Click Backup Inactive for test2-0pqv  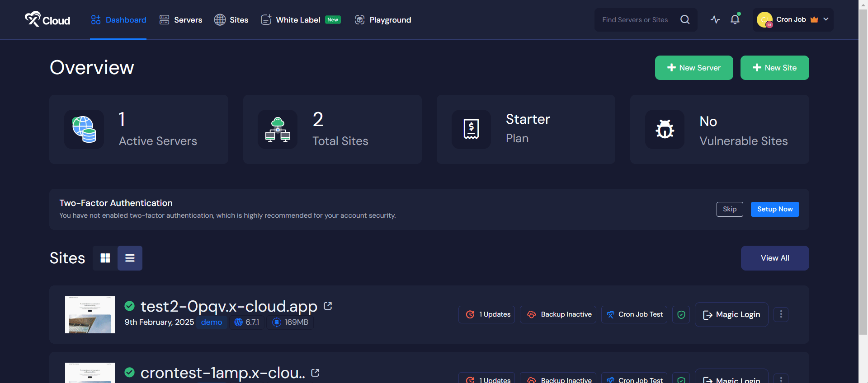click(558, 314)
